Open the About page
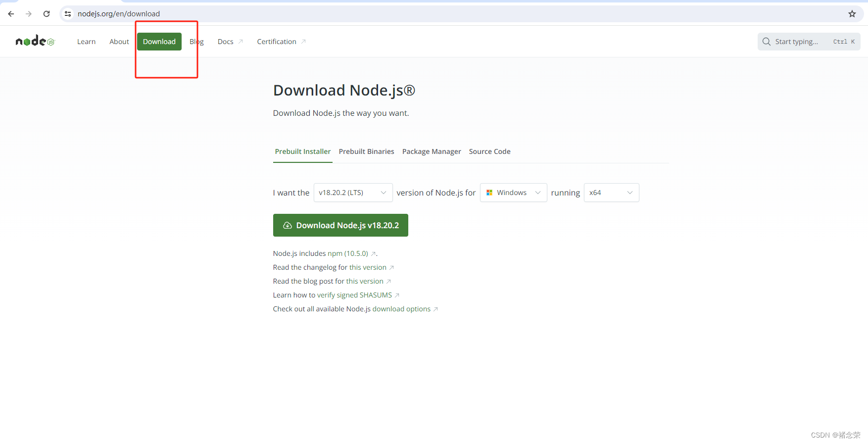The height and width of the screenshot is (443, 868). tap(119, 42)
